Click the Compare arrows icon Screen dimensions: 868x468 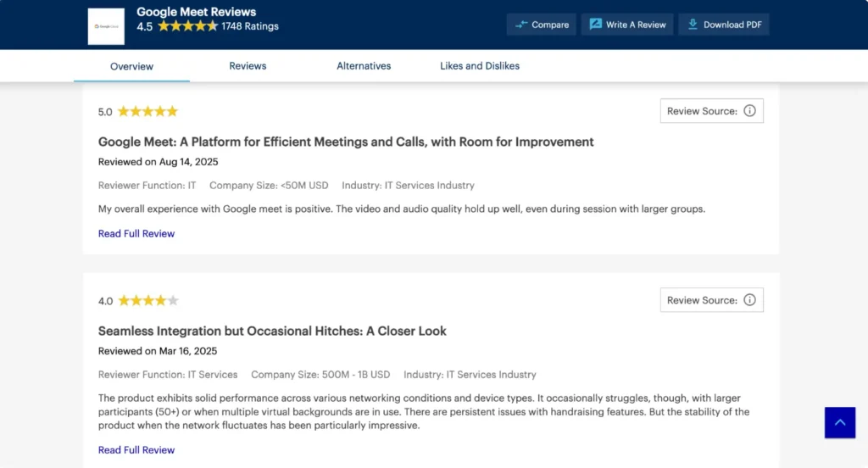[x=521, y=25]
